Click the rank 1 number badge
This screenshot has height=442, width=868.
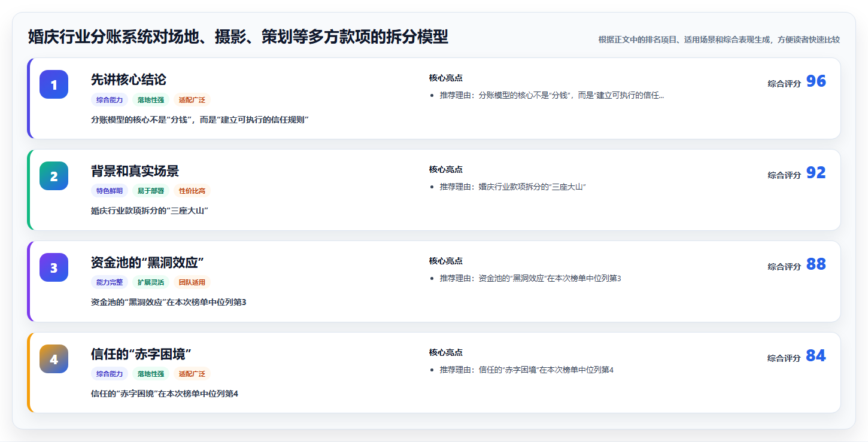pyautogui.click(x=54, y=84)
